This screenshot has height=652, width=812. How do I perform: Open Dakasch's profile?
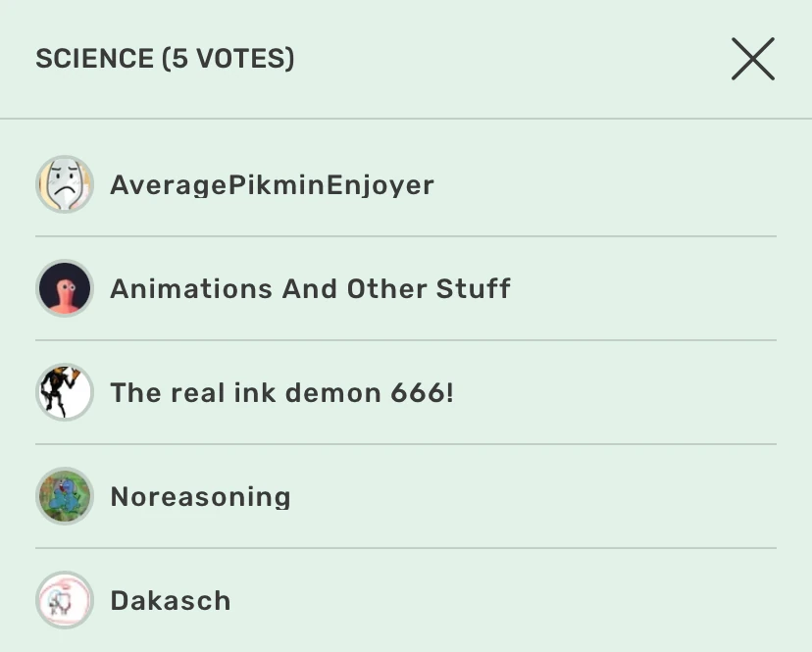171,600
